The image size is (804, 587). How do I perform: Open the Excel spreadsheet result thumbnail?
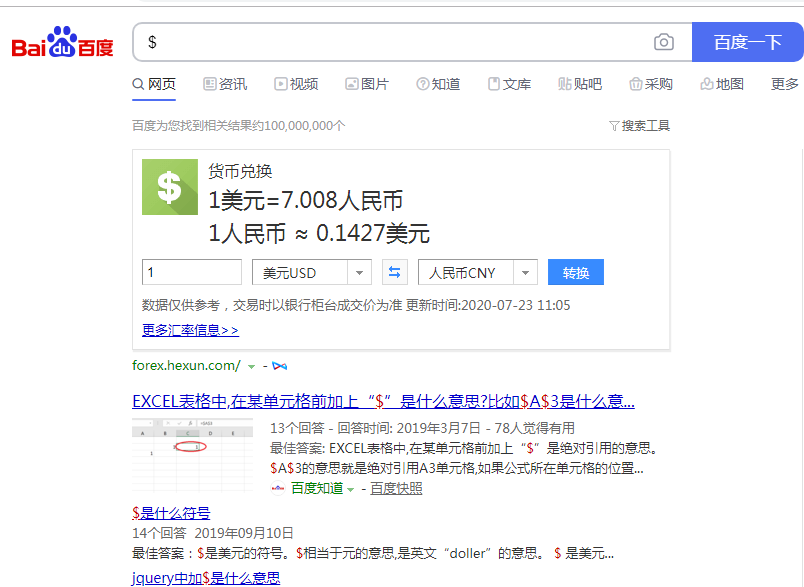click(x=192, y=455)
